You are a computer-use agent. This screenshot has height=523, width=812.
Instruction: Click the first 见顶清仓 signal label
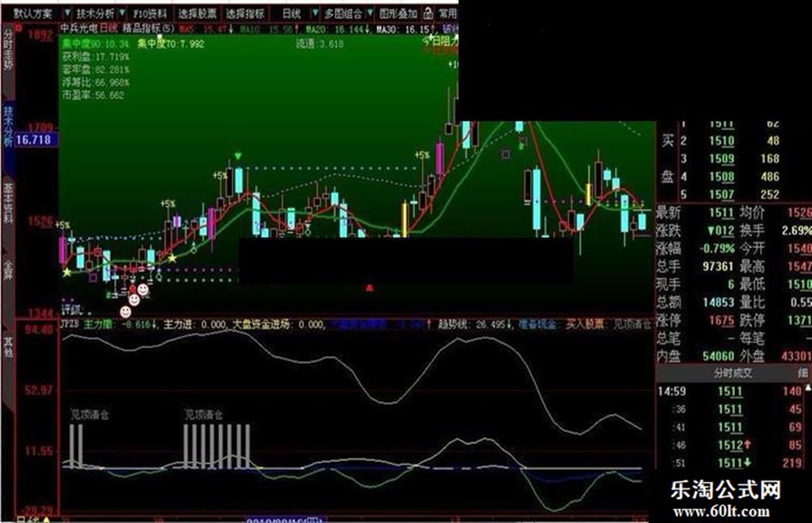click(90, 415)
